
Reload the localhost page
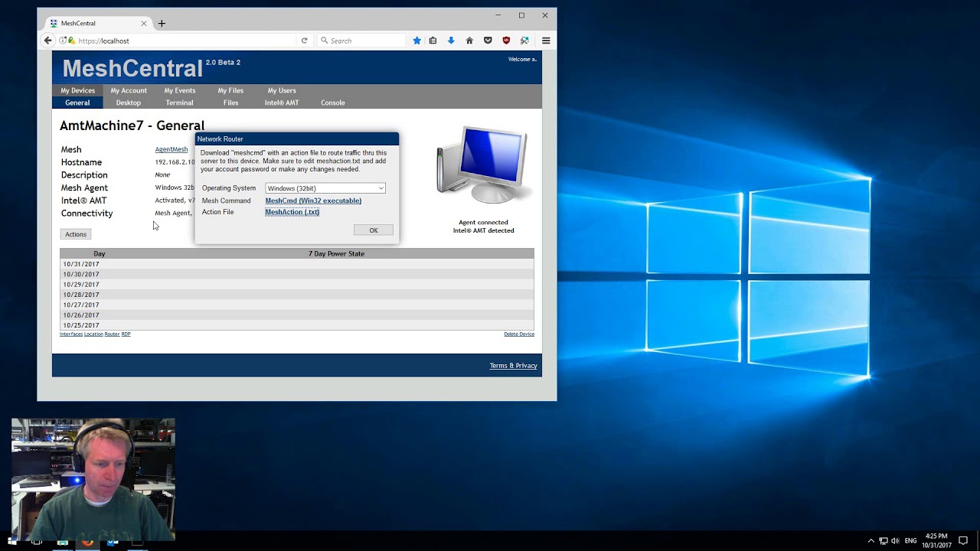tap(304, 41)
